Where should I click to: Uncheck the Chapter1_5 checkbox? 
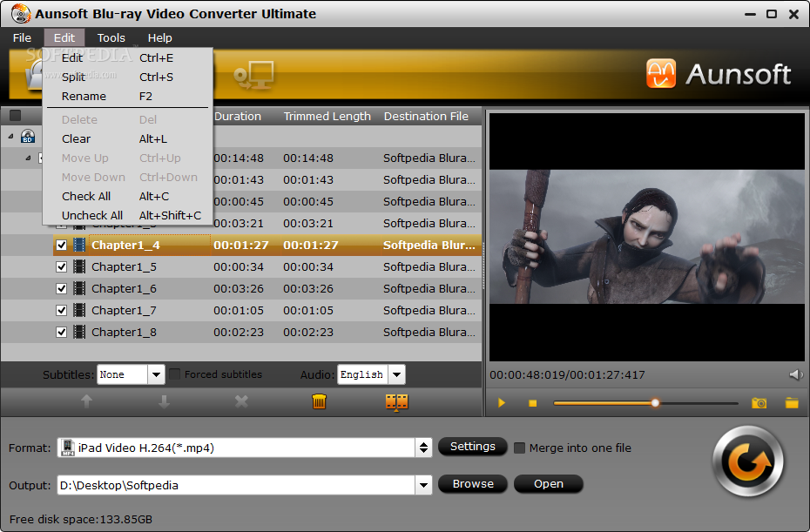[62, 266]
